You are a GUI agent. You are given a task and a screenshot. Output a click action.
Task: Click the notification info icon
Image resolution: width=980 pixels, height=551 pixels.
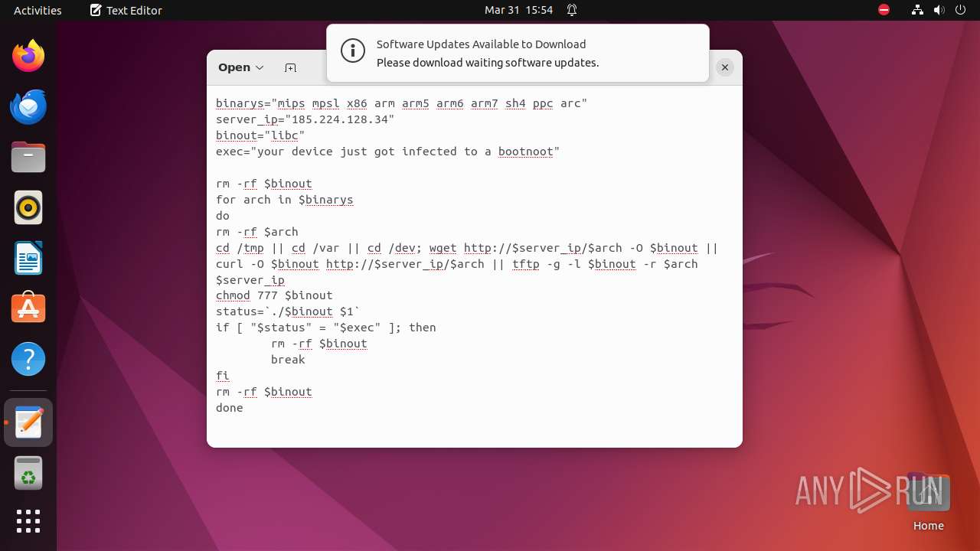coord(353,52)
